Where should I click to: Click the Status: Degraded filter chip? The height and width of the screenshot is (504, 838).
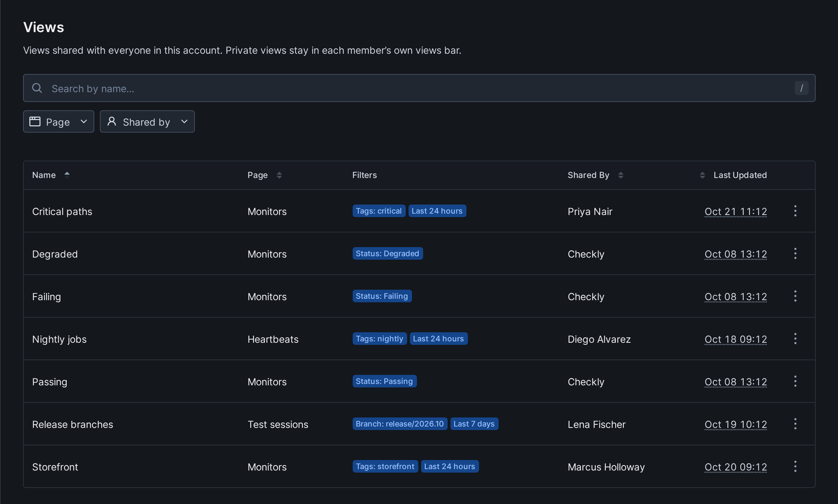pos(388,253)
